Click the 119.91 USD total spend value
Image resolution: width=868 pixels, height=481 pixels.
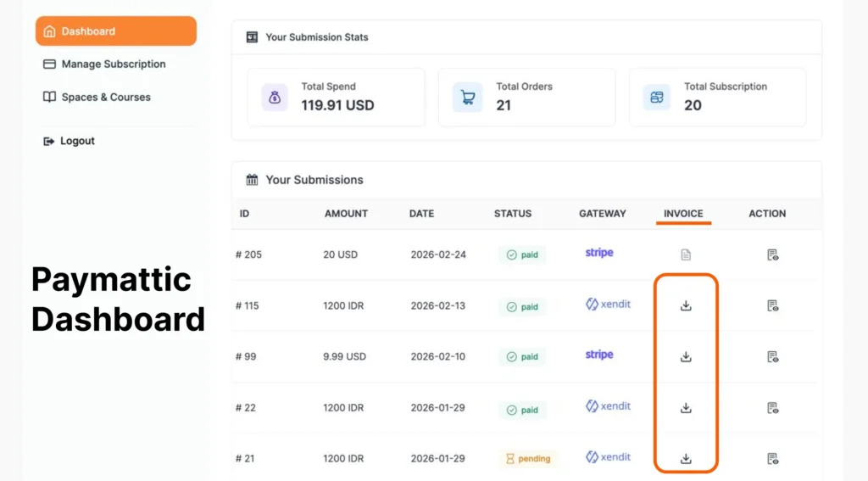tap(337, 105)
